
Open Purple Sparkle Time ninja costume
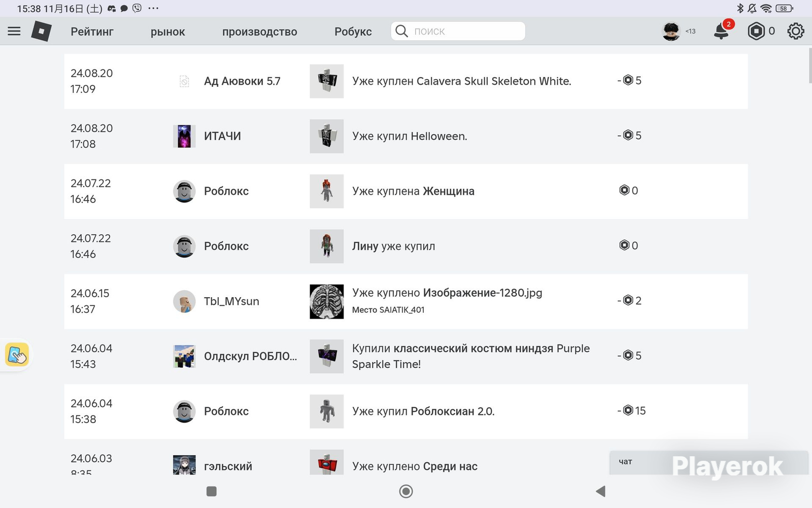point(471,356)
